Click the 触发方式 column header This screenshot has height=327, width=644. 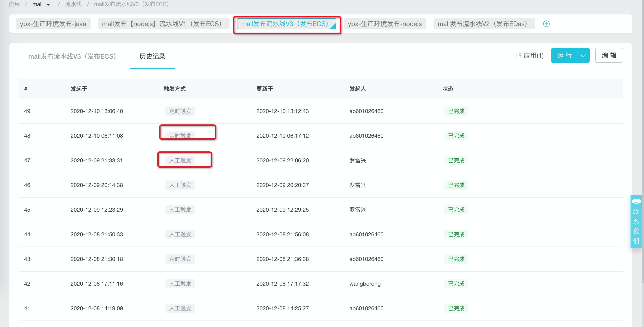tap(174, 89)
